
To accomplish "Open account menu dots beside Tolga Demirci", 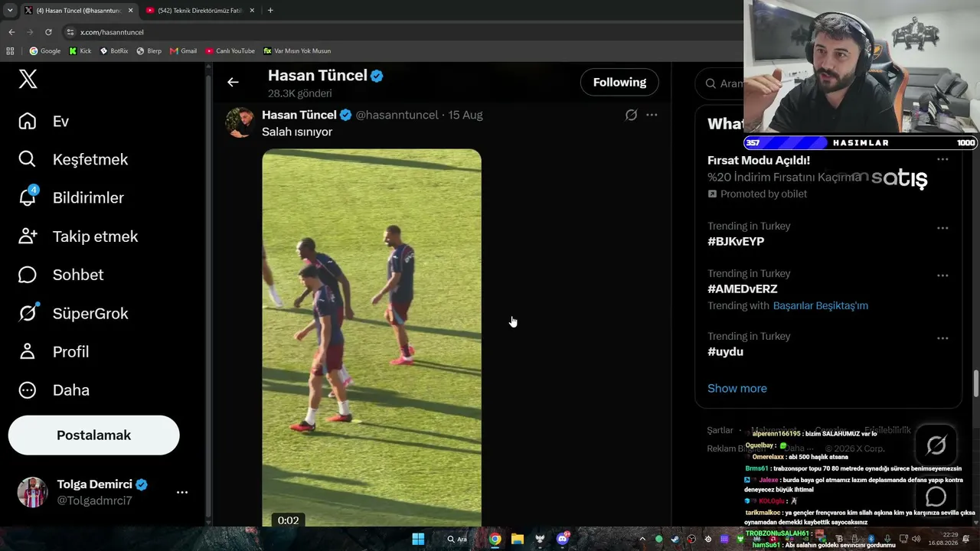I will tap(182, 492).
